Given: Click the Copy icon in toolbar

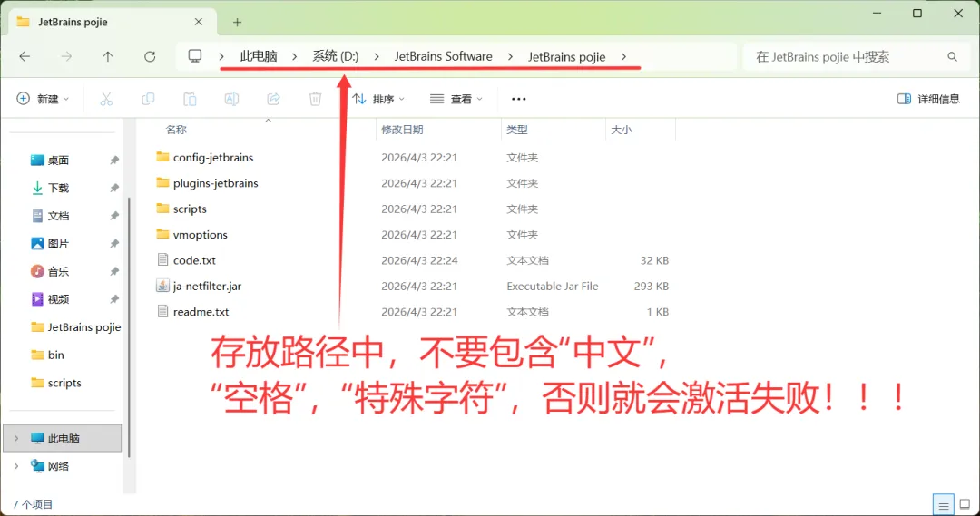Looking at the screenshot, I should (148, 99).
